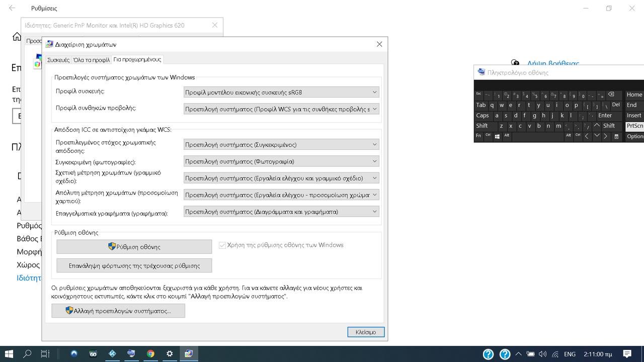Open Επαγγελματικά γραφήματα dropdown
Screen dimensions: 644x362
pos(281,212)
